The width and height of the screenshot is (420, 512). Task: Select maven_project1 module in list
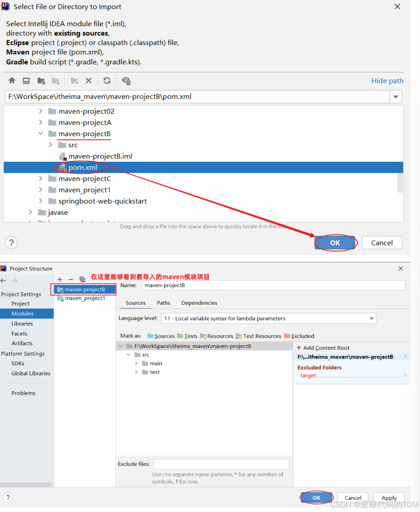click(x=85, y=298)
